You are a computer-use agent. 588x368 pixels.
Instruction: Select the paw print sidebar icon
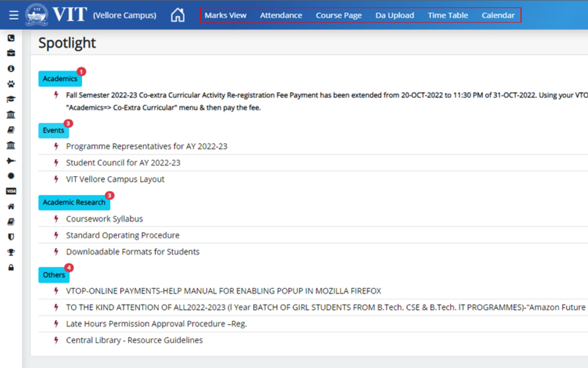click(11, 84)
